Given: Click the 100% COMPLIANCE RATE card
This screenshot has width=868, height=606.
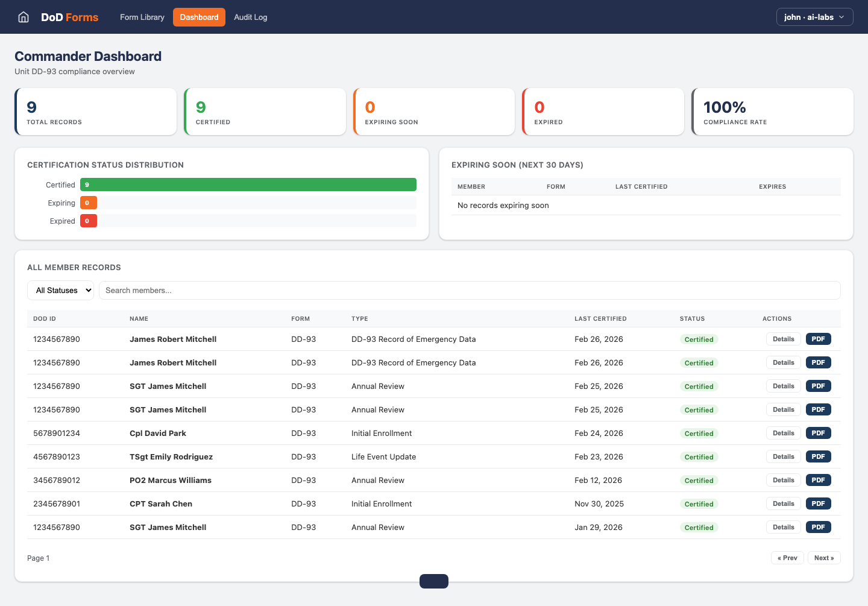Looking at the screenshot, I should (772, 112).
